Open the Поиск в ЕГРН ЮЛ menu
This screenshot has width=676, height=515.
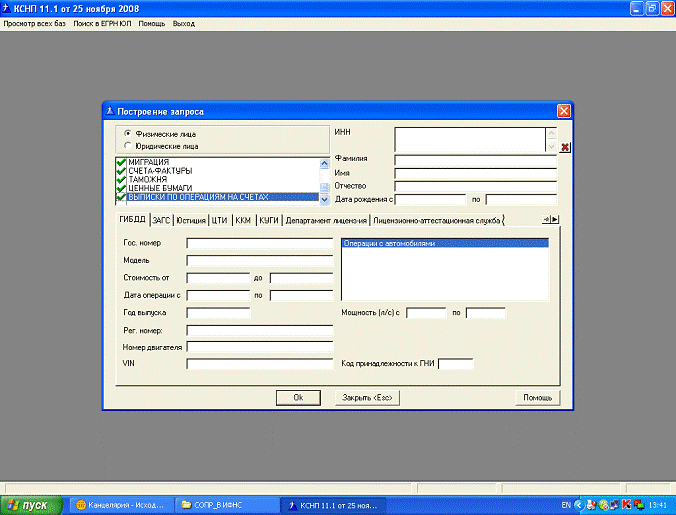coord(101,22)
